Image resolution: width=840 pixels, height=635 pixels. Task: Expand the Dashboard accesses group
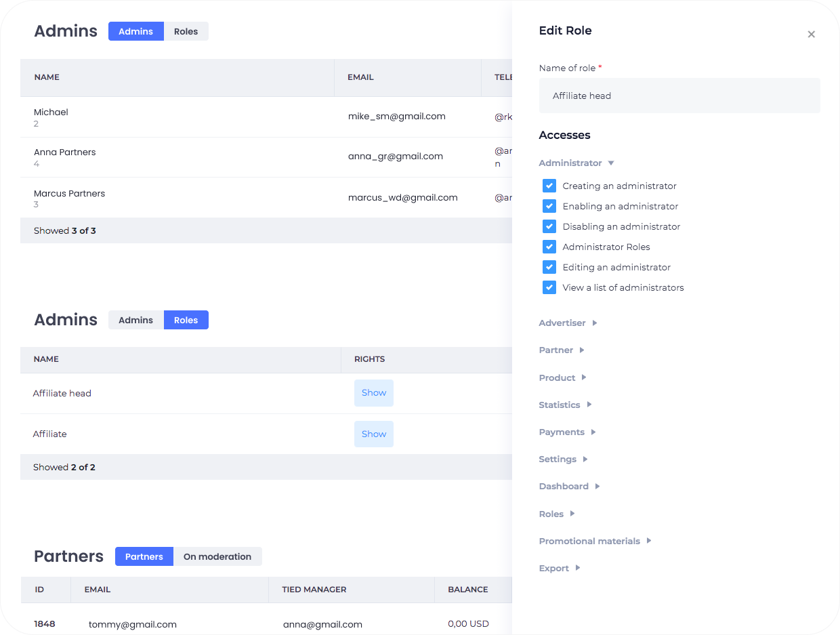[x=569, y=486]
